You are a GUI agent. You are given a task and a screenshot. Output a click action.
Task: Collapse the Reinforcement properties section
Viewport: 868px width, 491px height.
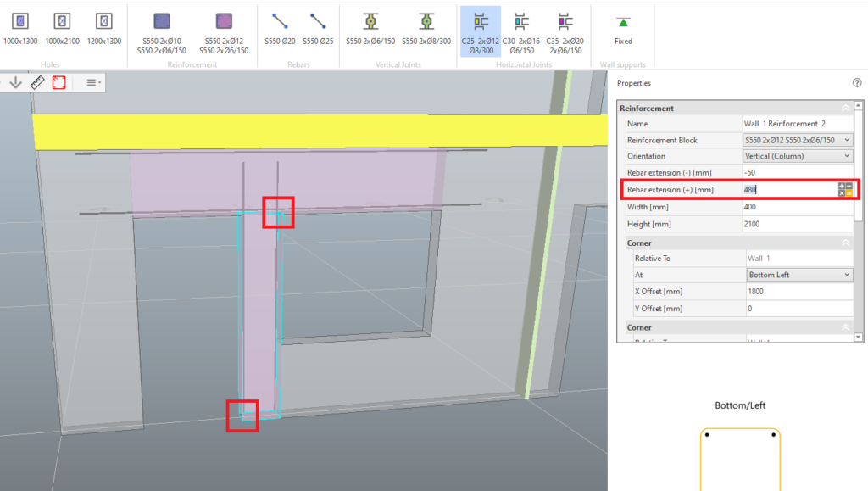point(845,109)
